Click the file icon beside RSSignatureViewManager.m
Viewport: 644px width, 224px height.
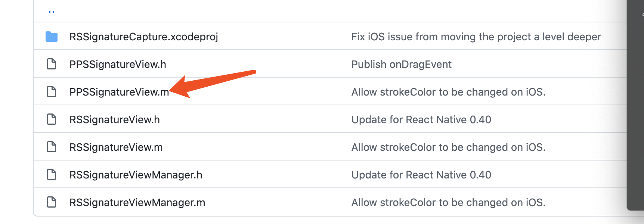point(52,202)
